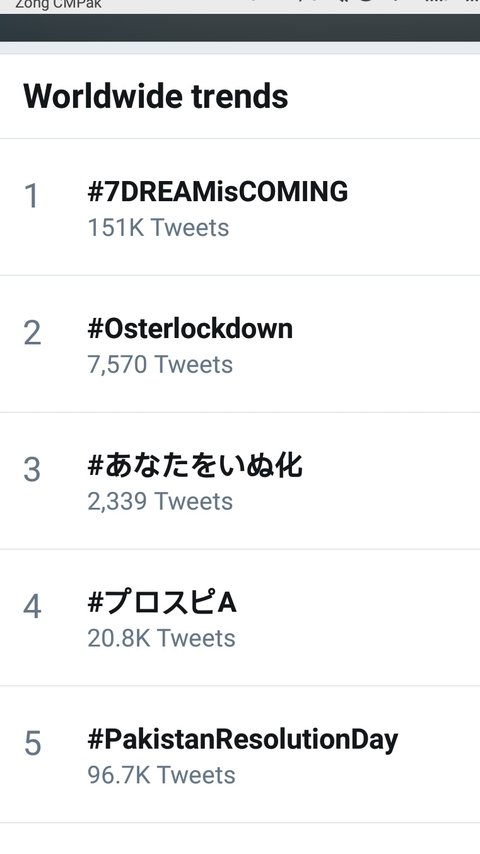Tap the Zong CMPak carrier label
This screenshot has width=480, height=854.
58,5
